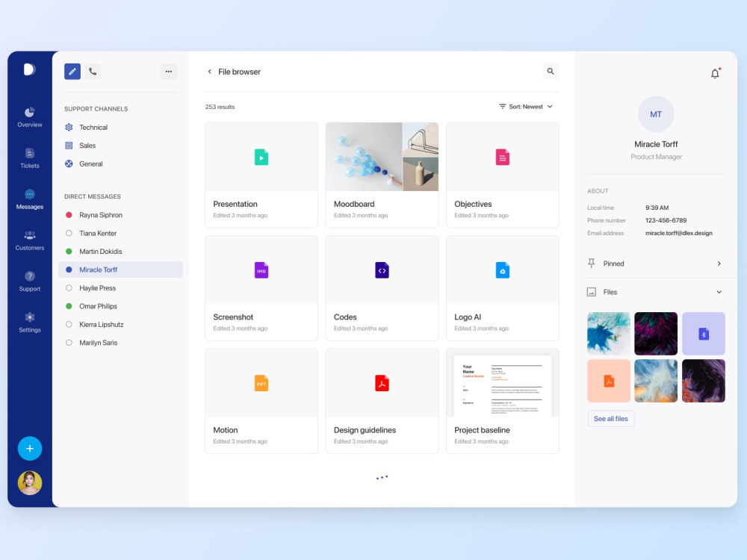
Task: Expand the Pinned section
Action: 719,264
